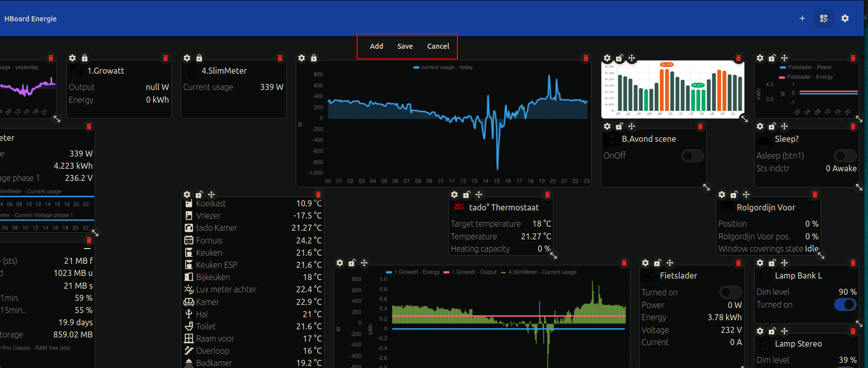Screen dimensions: 868x368
Task: Click resize handle of tado° Thermostaat widget
Action: pos(554,256)
